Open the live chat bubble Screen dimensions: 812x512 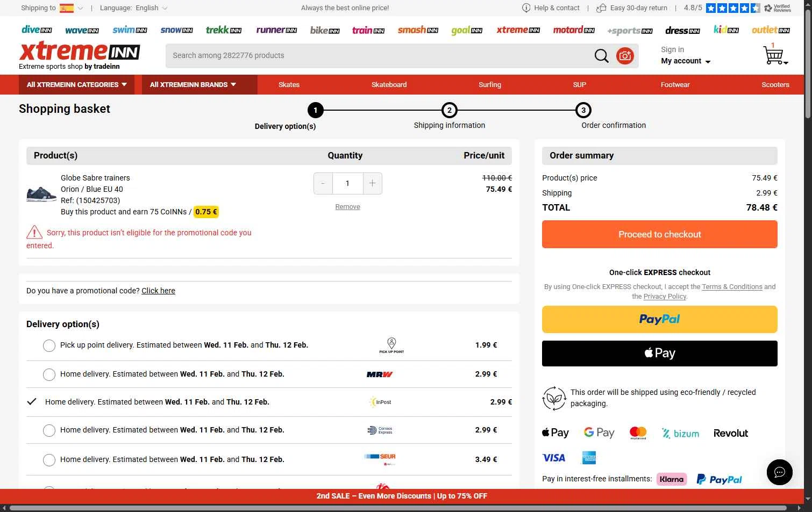[780, 472]
